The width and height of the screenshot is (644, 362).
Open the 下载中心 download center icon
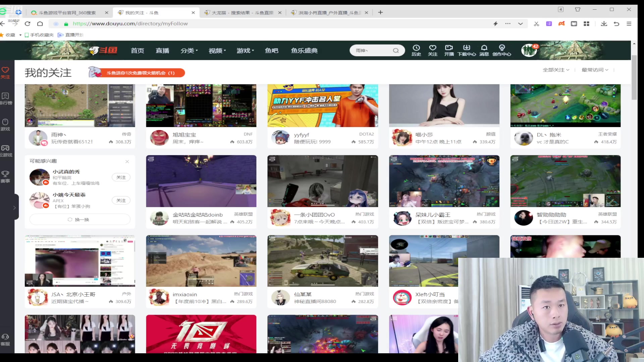click(x=467, y=50)
